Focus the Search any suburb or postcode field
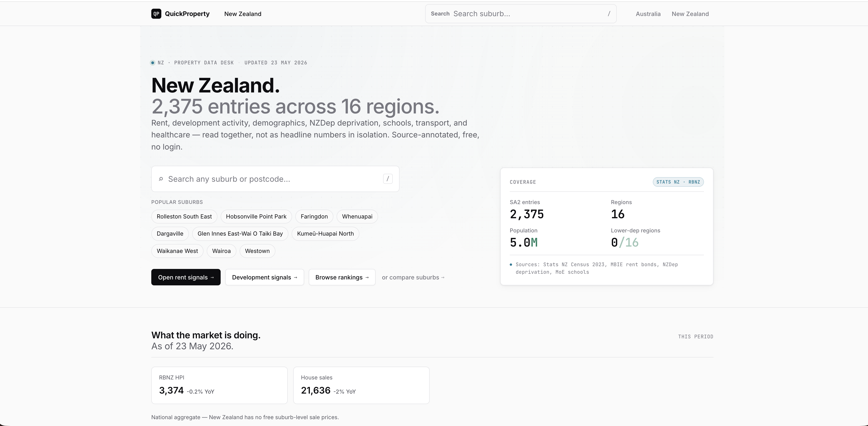 tap(275, 179)
